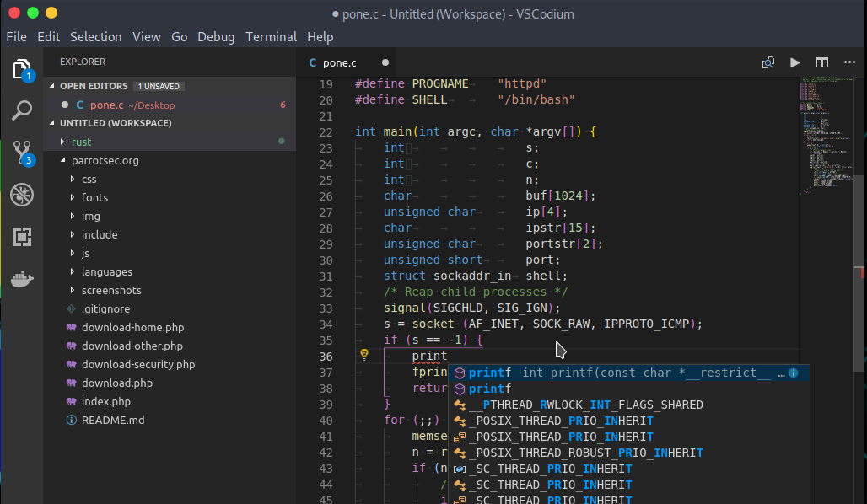Viewport: 867px width, 504px height.
Task: Open the Explorer view in activity bar
Action: coord(22,69)
